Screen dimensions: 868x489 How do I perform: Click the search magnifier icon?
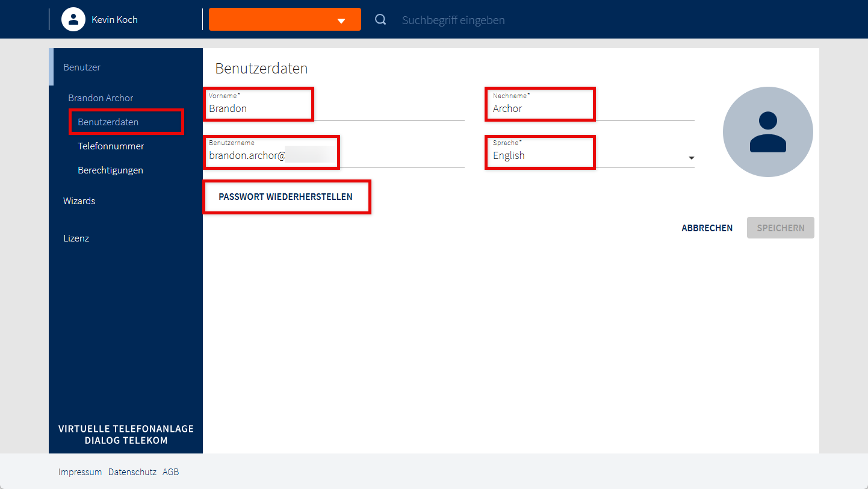click(380, 20)
